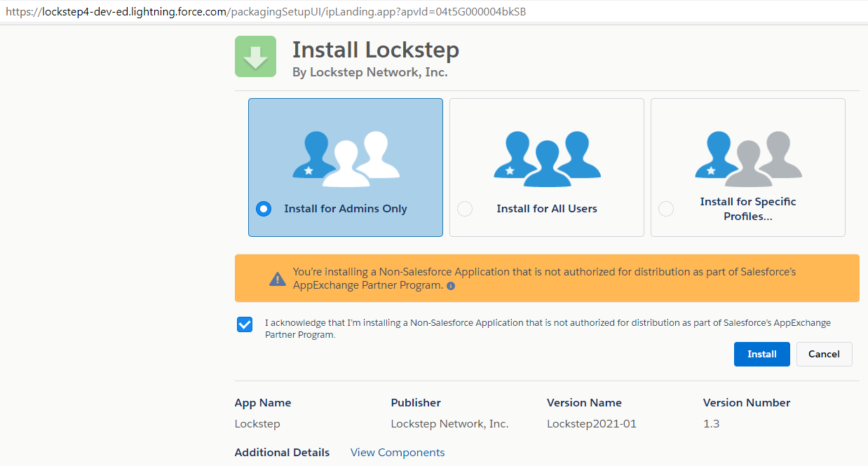Viewport: 868px width, 466px height.
Task: Click the All Users people icon
Action: point(547,158)
